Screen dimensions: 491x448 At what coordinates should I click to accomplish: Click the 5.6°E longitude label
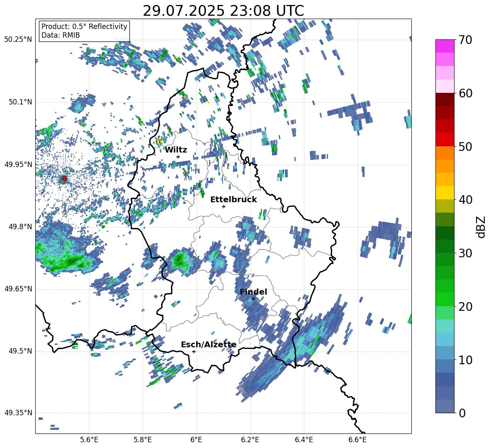tap(89, 440)
